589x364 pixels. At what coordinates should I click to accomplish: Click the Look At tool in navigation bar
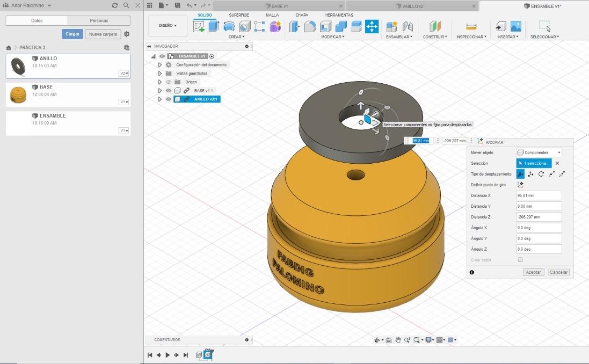[388, 340]
